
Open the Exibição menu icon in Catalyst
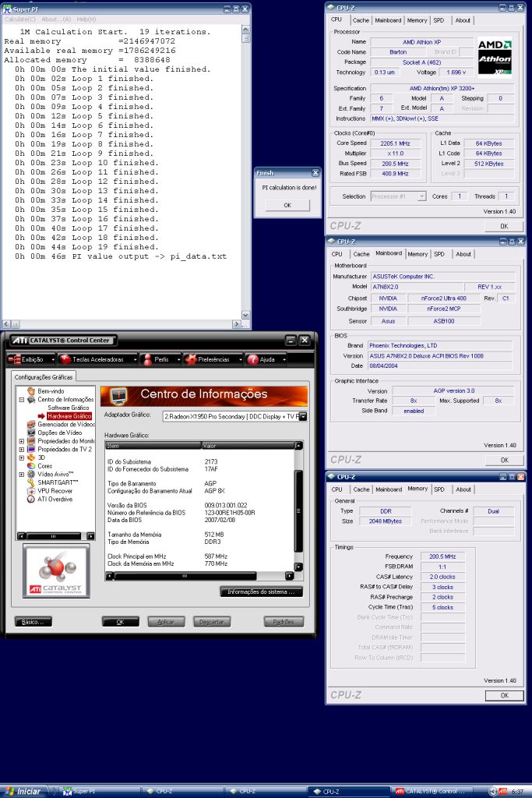coord(14,359)
